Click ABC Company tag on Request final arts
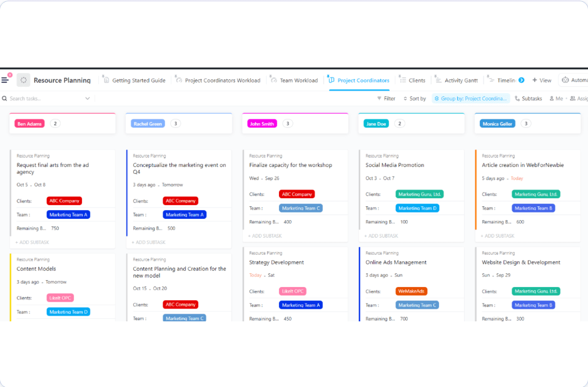The image size is (588, 387). pos(64,201)
